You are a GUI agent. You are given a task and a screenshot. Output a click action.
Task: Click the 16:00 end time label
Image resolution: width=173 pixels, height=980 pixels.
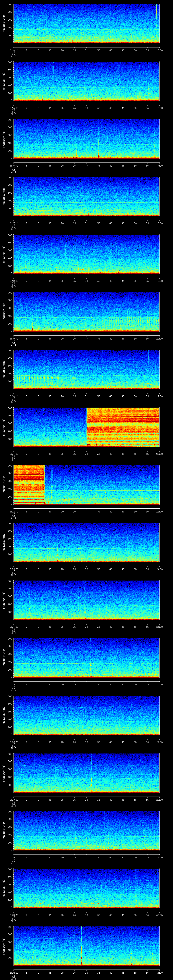[159, 108]
